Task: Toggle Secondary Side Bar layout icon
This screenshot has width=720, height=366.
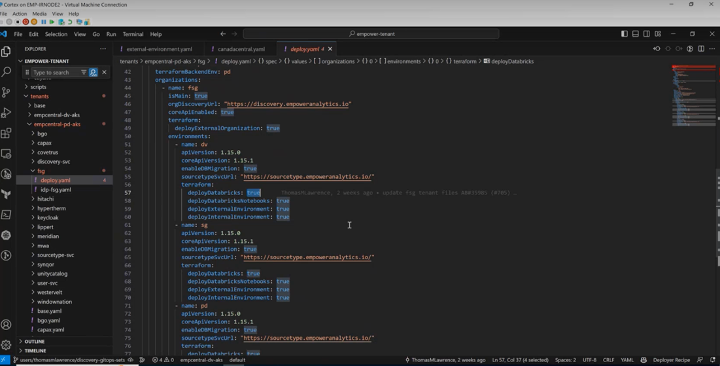Action: (647, 34)
